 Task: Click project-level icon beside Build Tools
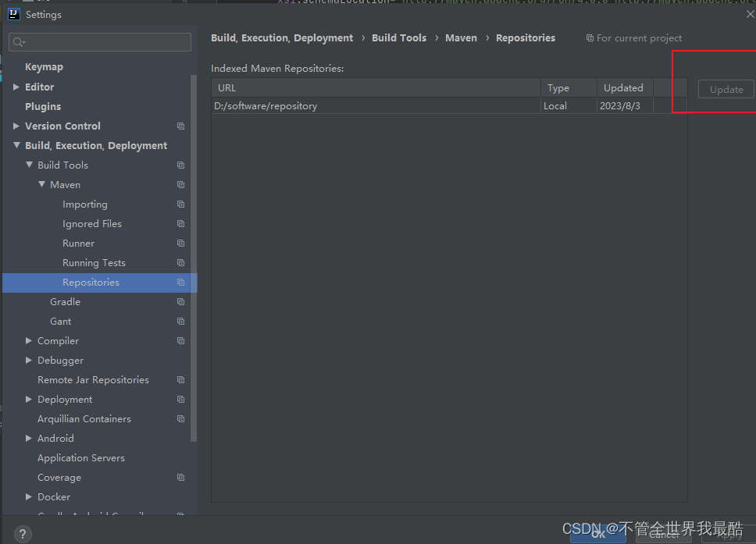181,165
